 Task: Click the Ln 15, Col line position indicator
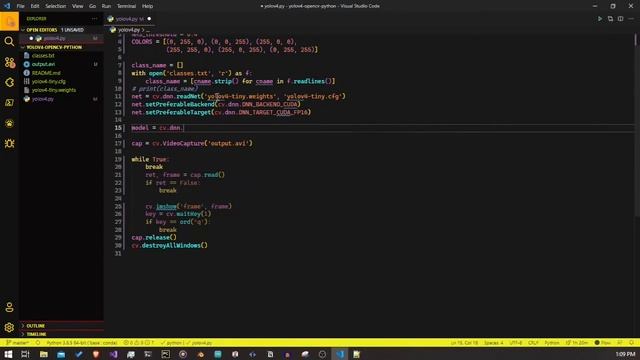(464, 343)
